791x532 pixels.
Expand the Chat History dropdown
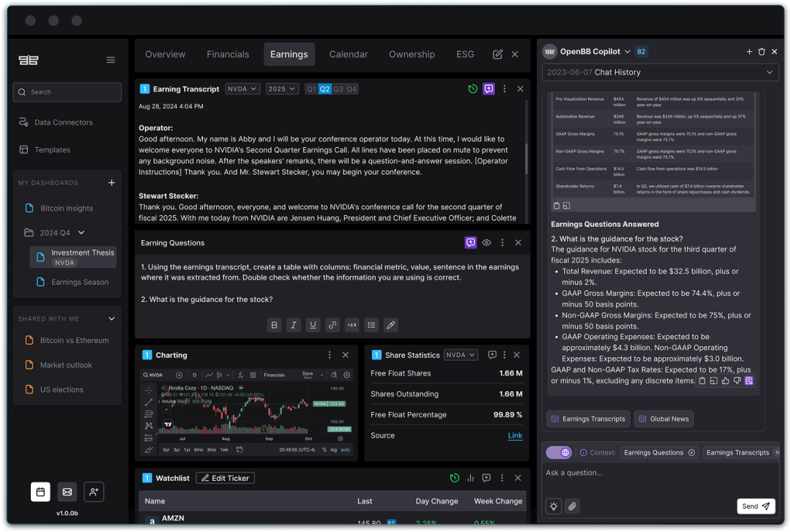(x=661, y=72)
